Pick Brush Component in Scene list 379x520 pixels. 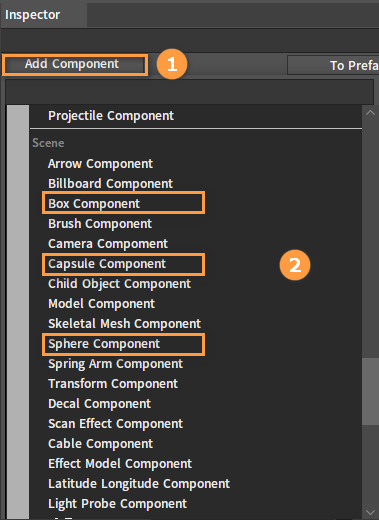point(100,224)
